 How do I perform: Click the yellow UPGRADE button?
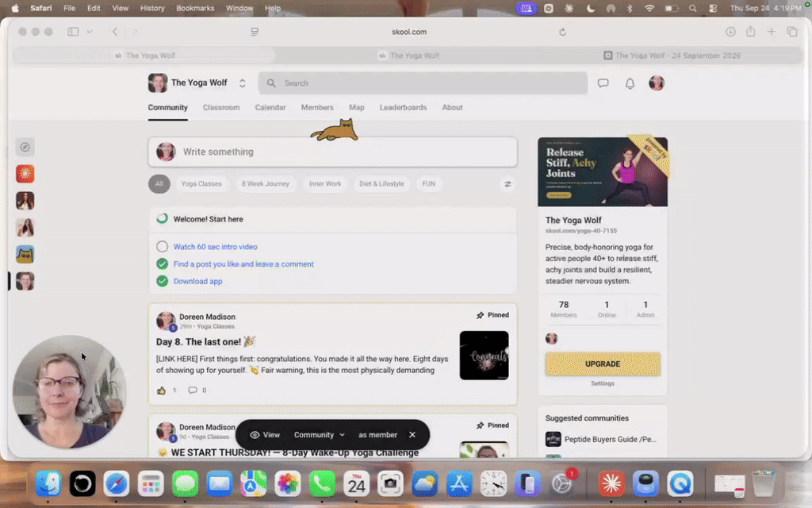[603, 364]
